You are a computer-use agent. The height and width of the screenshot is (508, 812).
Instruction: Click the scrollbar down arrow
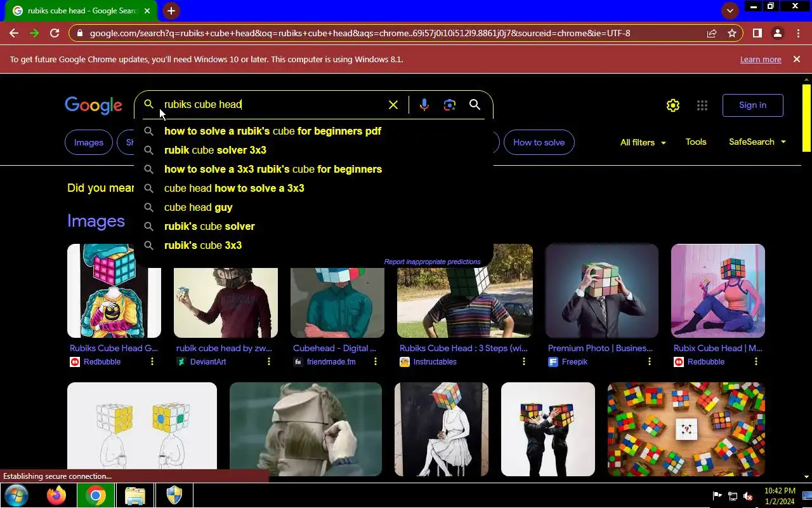point(807,476)
